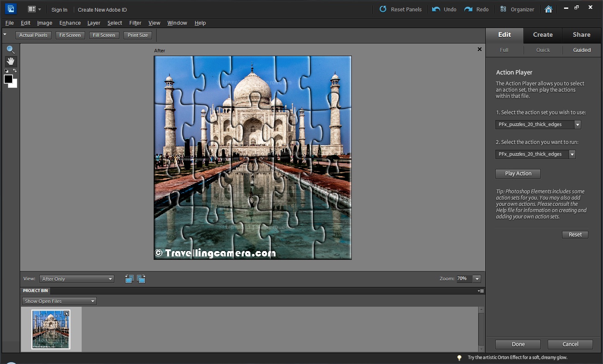Open the Window menu

coord(177,23)
